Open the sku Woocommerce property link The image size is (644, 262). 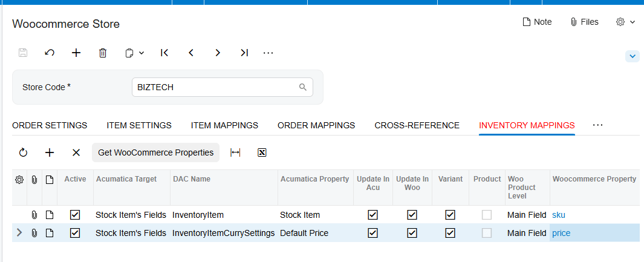point(559,215)
